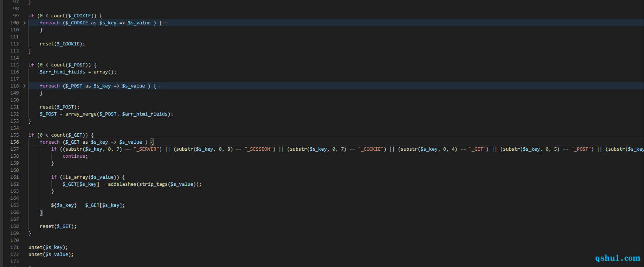644x267 pixels.
Task: Place cursor on ${$s_key} = $_GET[$s_key]; line
Action: pyautogui.click(x=88, y=205)
